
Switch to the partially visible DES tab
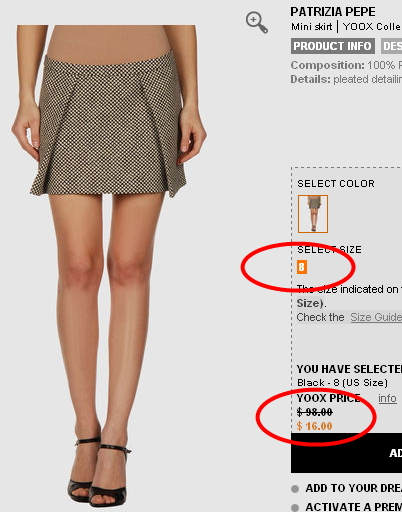pyautogui.click(x=392, y=46)
